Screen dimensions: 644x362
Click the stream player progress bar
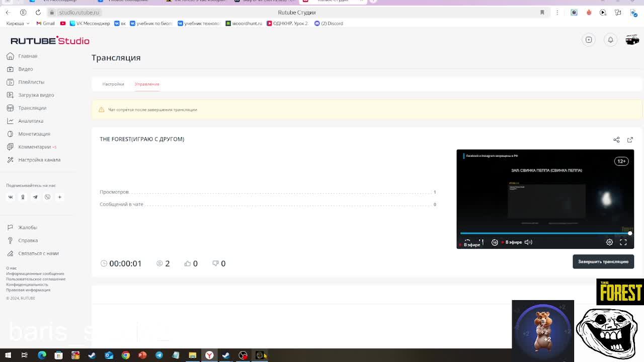pyautogui.click(x=545, y=233)
